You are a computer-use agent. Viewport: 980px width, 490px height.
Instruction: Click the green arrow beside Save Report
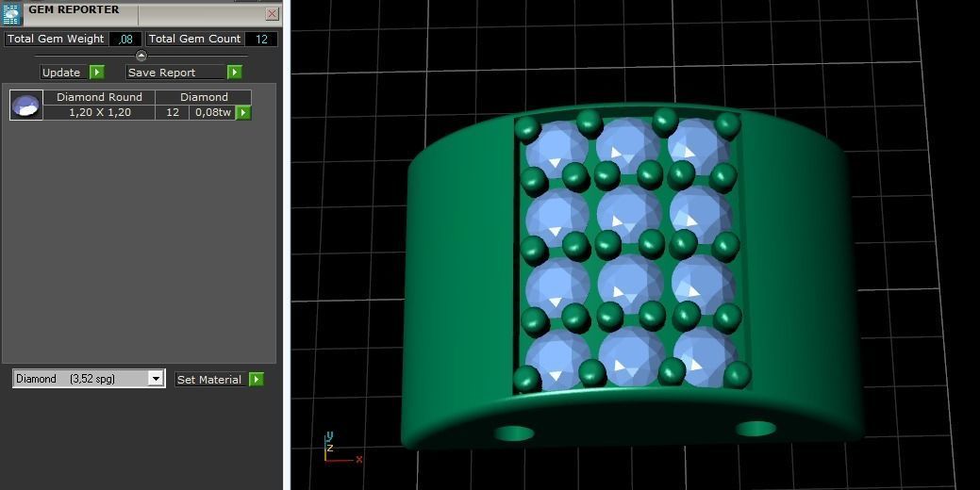tap(234, 73)
